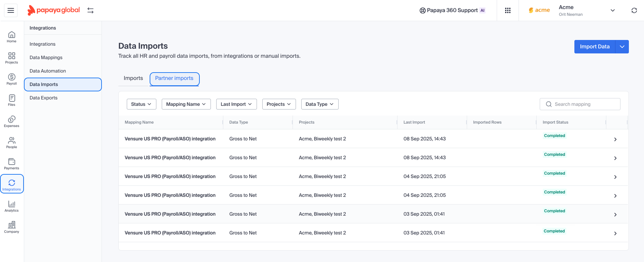Expand the Import Data dropdown arrow
Image resolution: width=644 pixels, height=262 pixels.
pos(622,47)
